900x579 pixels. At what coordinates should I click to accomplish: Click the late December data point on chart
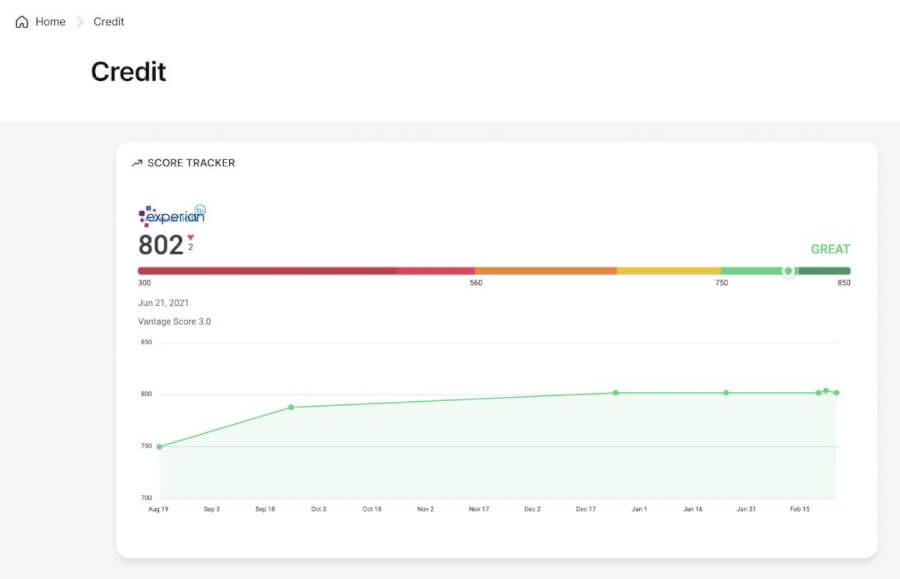(x=615, y=393)
